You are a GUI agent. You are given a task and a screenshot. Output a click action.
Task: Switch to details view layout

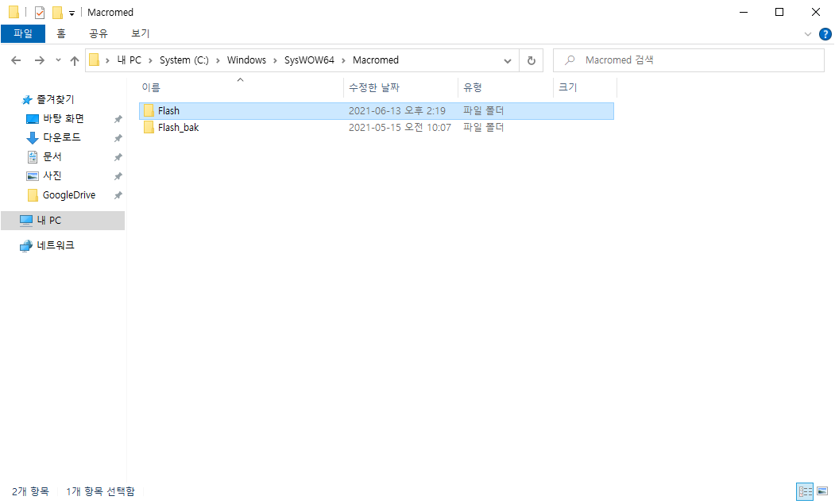coord(805,491)
